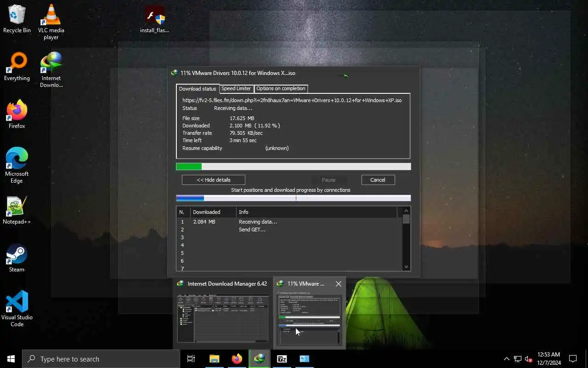Cancel the VMware Drivers download

378,180
